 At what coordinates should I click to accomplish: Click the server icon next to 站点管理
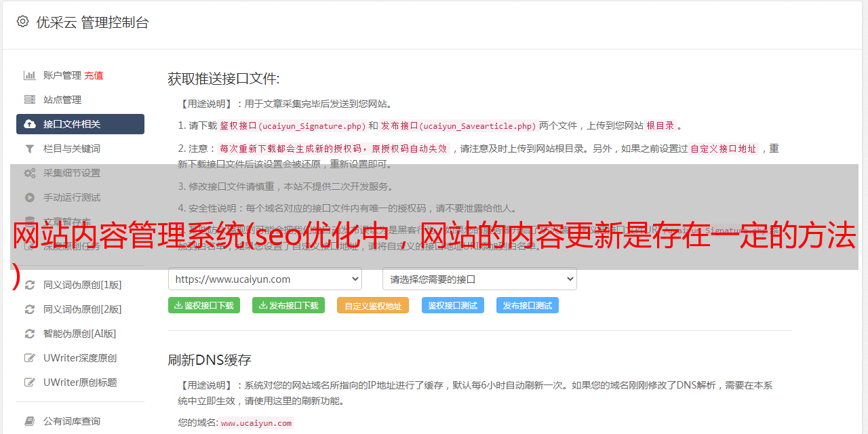click(x=30, y=100)
